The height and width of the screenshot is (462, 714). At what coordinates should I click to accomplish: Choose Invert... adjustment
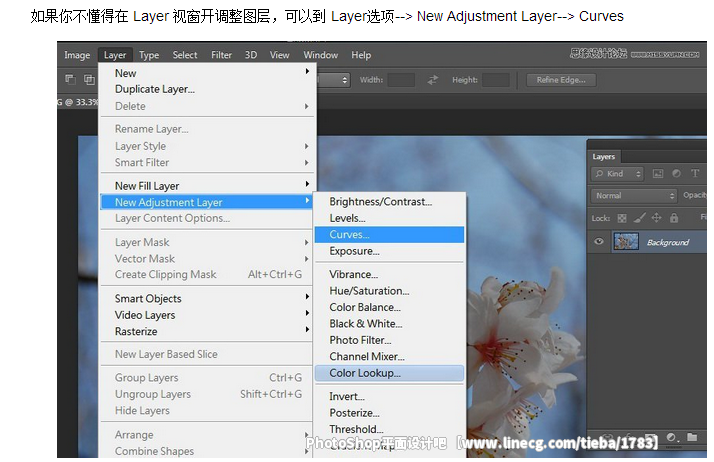click(x=389, y=396)
